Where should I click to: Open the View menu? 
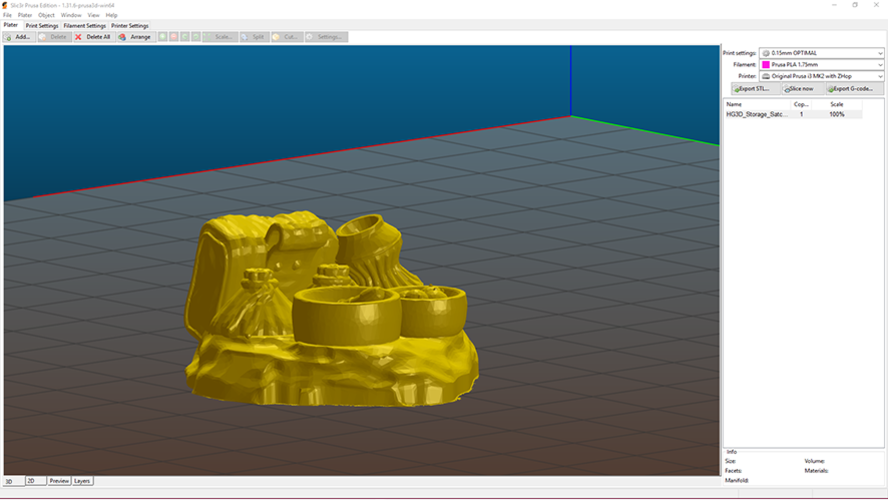tap(93, 15)
